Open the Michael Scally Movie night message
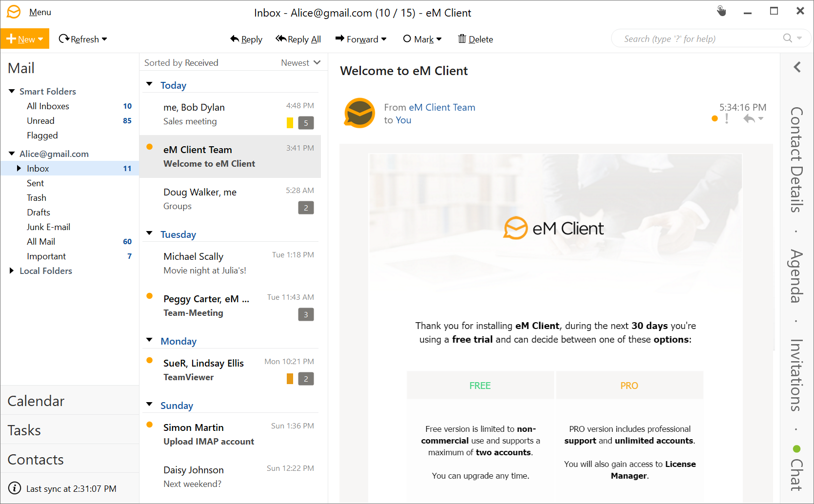The height and width of the screenshot is (504, 814). (x=230, y=263)
